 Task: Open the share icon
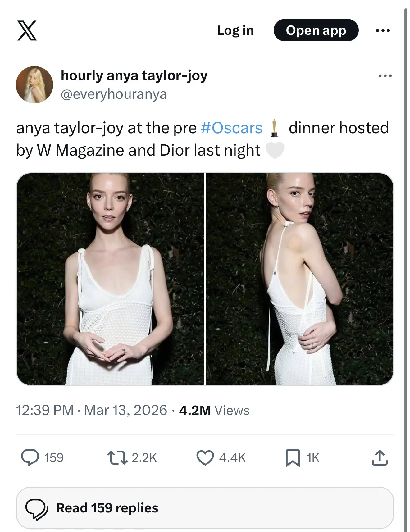pos(380,457)
